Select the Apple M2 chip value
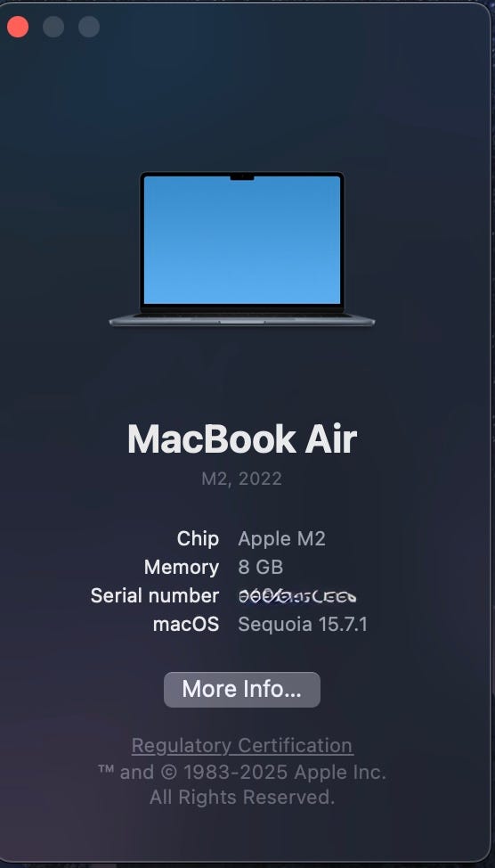The height and width of the screenshot is (868, 495). 281,539
